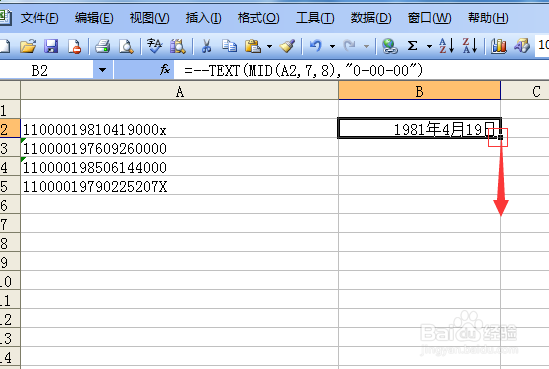Image resolution: width=549 pixels, height=369 pixels.
Task: Click the Sort Ascending A-Z icon
Action: [447, 46]
